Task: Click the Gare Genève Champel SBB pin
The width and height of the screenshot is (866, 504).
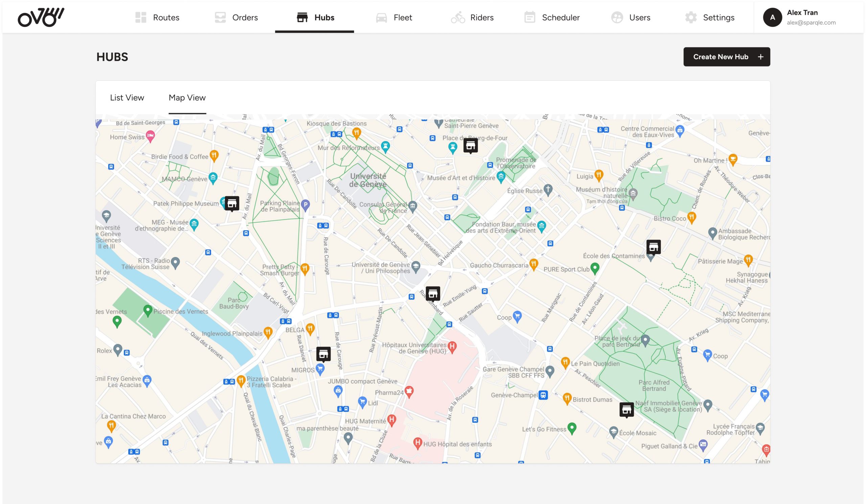Action: click(550, 371)
